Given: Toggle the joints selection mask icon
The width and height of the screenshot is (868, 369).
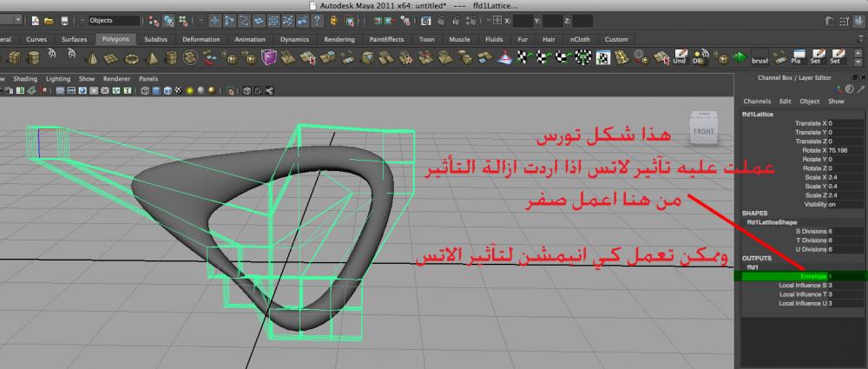Looking at the screenshot, I should click(x=229, y=21).
